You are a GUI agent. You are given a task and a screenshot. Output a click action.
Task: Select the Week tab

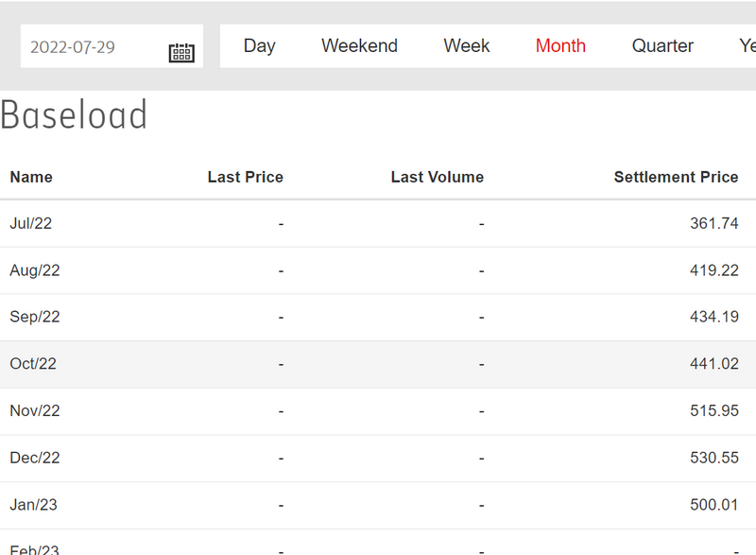pos(467,45)
